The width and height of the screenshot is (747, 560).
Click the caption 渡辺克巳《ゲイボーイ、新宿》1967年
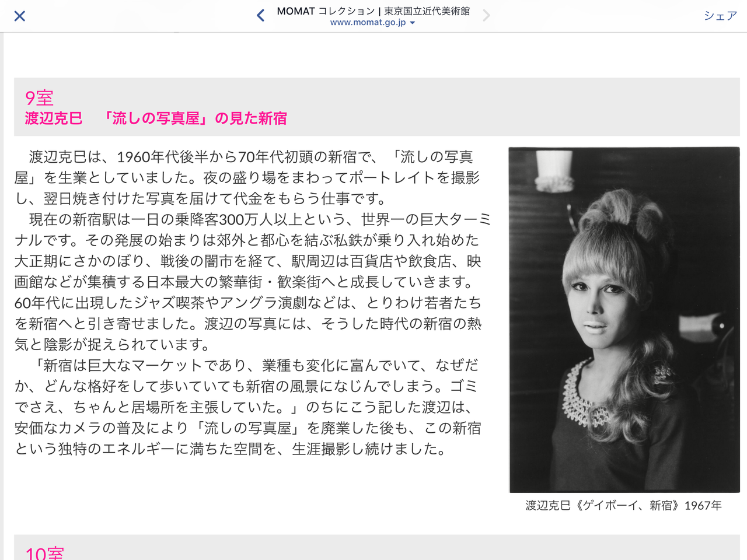pyautogui.click(x=624, y=506)
